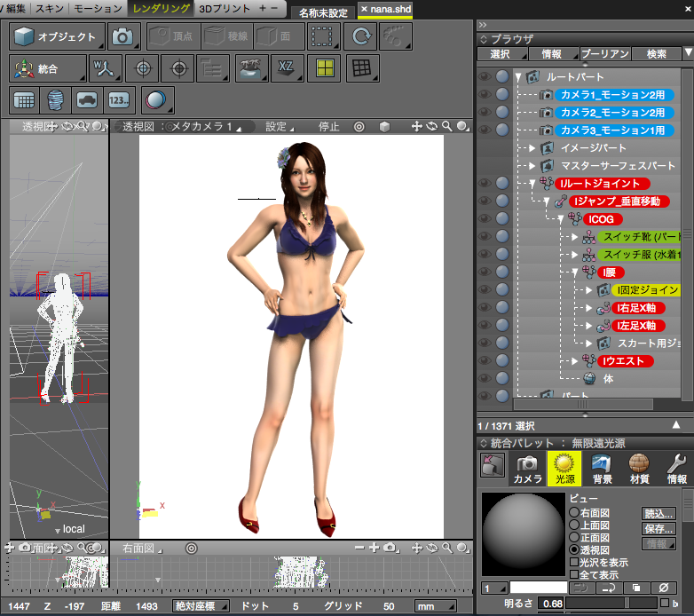Click the rotate arrow tool icon
Viewport: 694px width, 616px height.
(x=360, y=36)
